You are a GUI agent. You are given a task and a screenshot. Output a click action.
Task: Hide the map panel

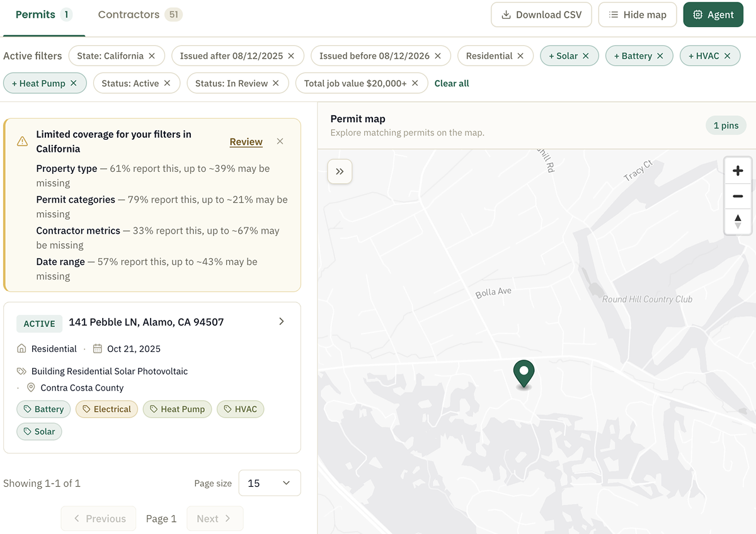(638, 14)
